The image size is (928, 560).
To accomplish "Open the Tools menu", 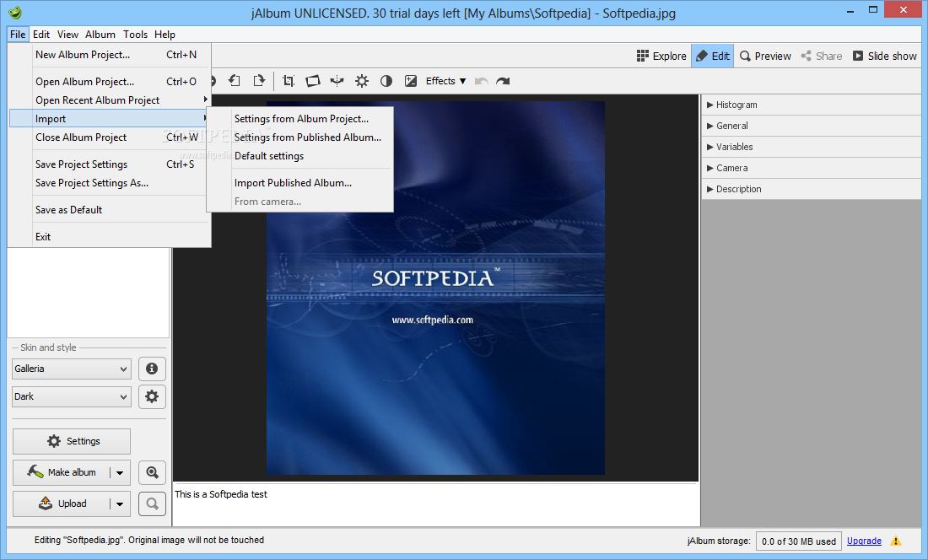I will coord(136,35).
